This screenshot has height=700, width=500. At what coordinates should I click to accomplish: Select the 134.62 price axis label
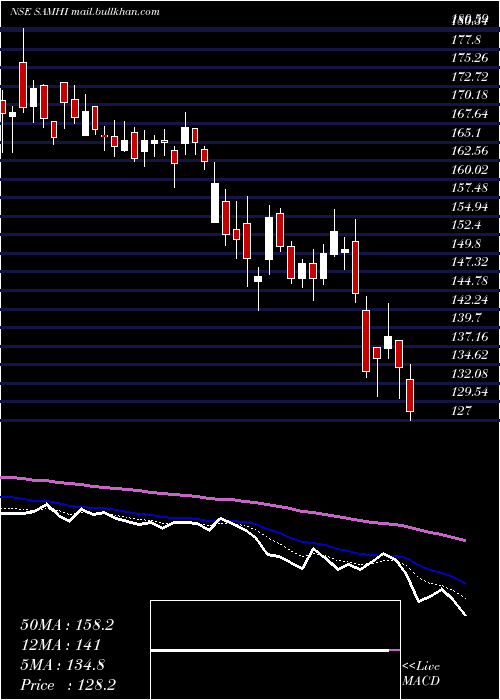(x=470, y=355)
